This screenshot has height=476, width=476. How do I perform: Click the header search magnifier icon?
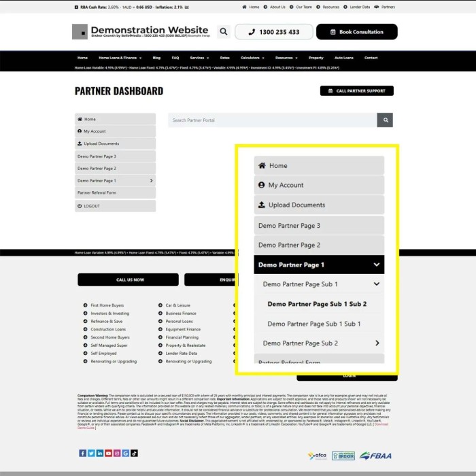[223, 32]
